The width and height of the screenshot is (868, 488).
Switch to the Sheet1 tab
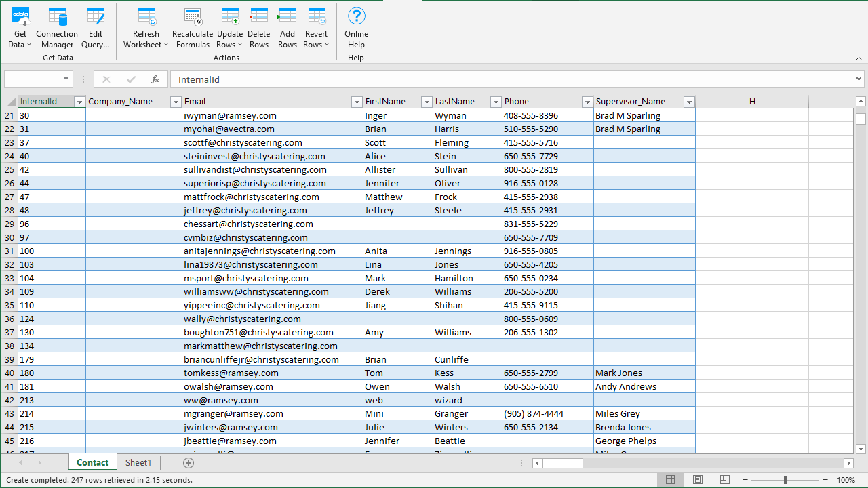tap(138, 462)
